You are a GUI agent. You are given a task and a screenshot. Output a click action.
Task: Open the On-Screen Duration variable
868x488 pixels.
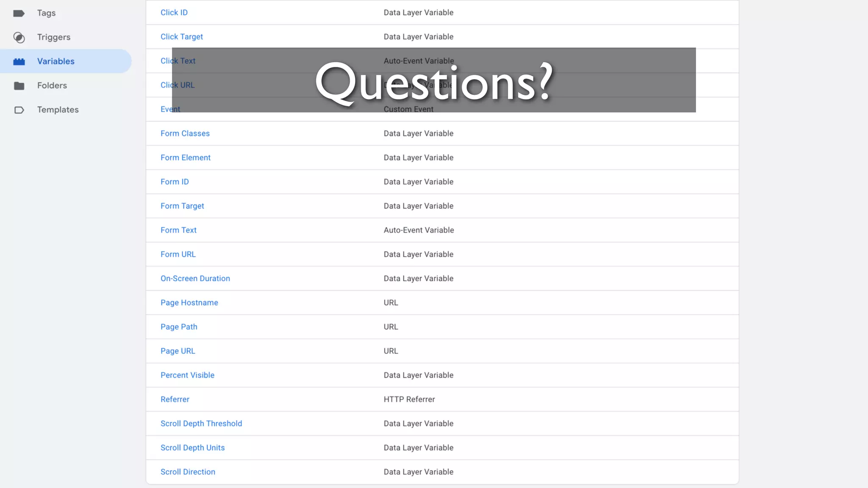[195, 278]
